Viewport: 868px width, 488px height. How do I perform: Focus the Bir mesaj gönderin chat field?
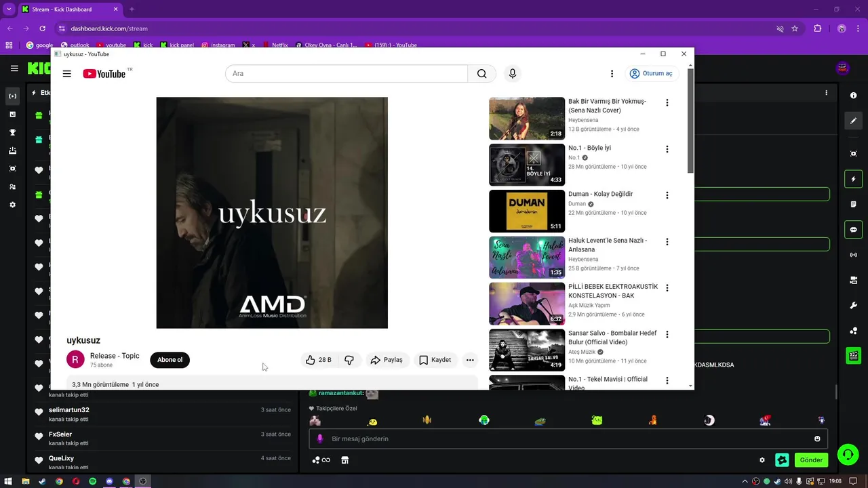tap(568, 439)
